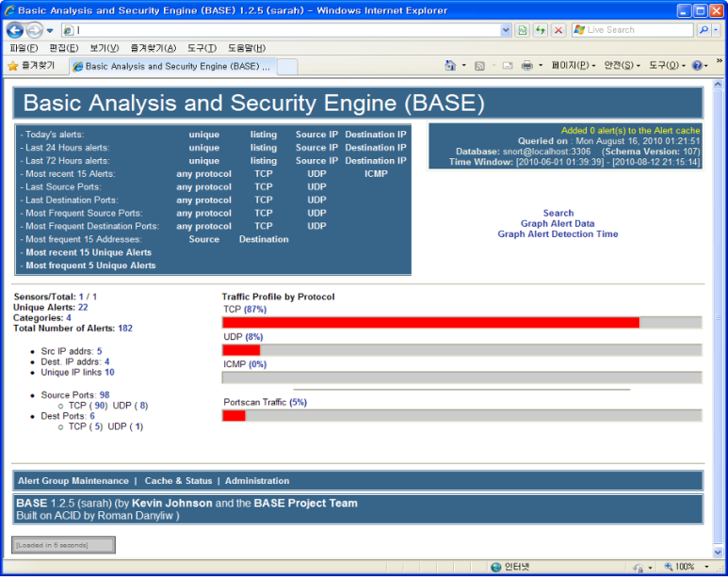Click the scrollbar down arrow

(718, 552)
